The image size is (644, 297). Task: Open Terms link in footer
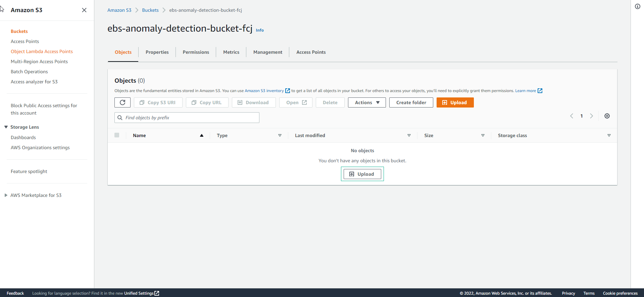[589, 293]
